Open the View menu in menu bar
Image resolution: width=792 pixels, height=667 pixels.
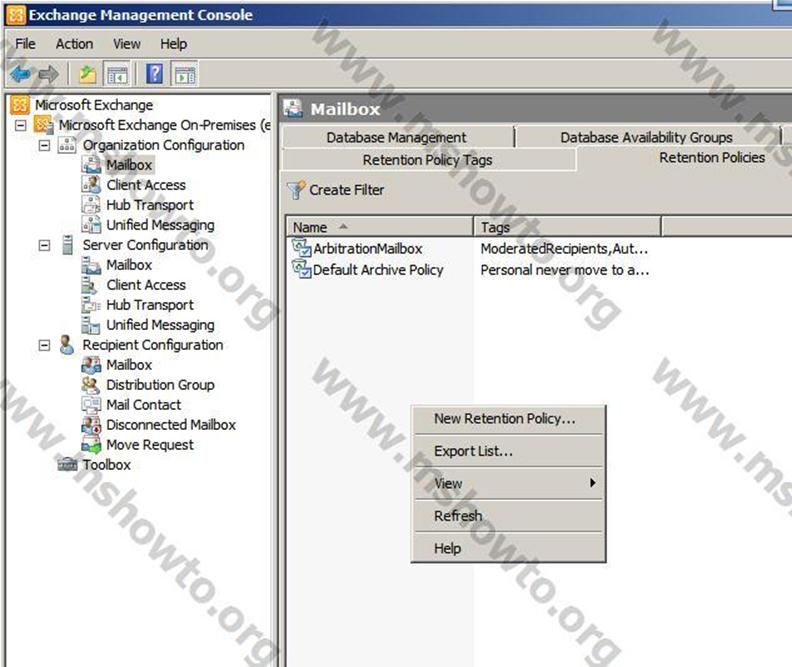point(127,44)
